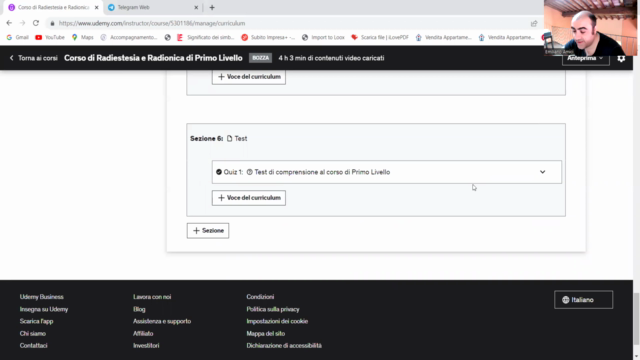
Task: Open Affiliato footer link
Action: pos(143,333)
